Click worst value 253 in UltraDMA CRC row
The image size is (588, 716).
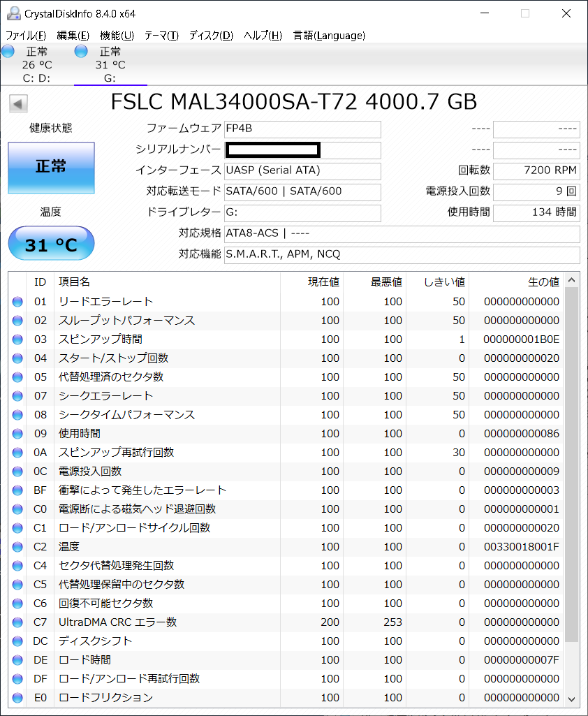coord(392,622)
